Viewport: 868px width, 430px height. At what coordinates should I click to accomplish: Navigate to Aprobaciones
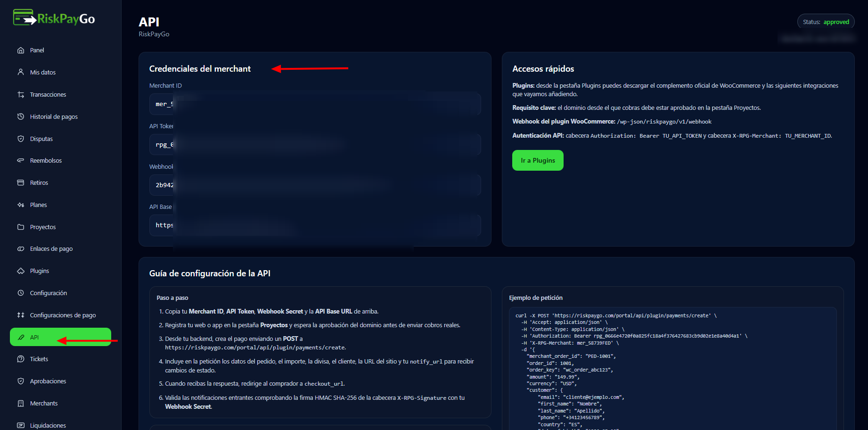click(x=48, y=381)
